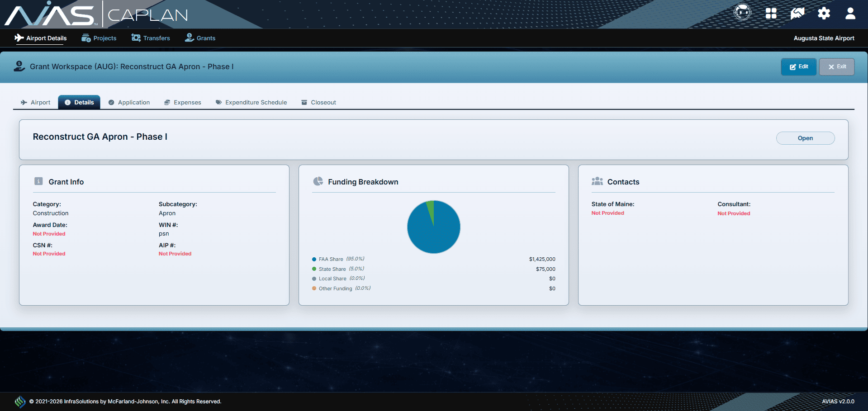The width and height of the screenshot is (868, 411).
Task: Click the Edit button
Action: (798, 66)
